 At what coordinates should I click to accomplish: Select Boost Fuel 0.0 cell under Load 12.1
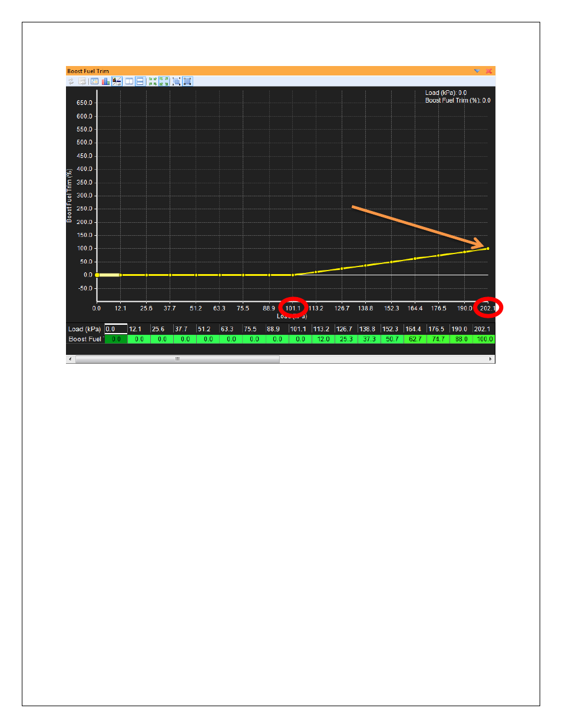tap(139, 339)
